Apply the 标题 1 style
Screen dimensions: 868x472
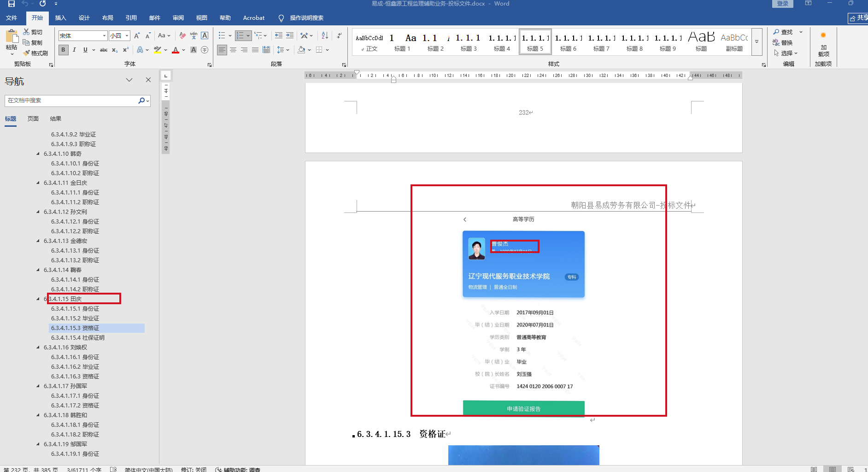pos(402,41)
